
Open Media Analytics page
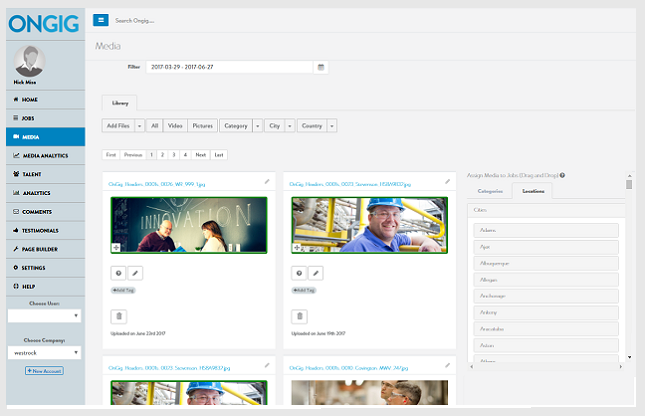click(45, 156)
